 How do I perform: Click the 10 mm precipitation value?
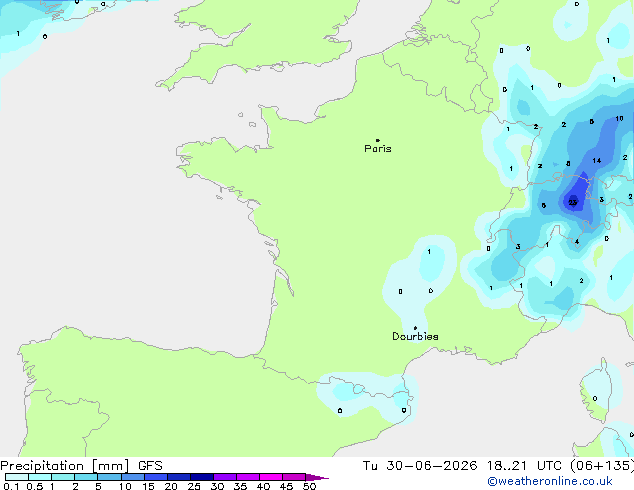[619, 118]
